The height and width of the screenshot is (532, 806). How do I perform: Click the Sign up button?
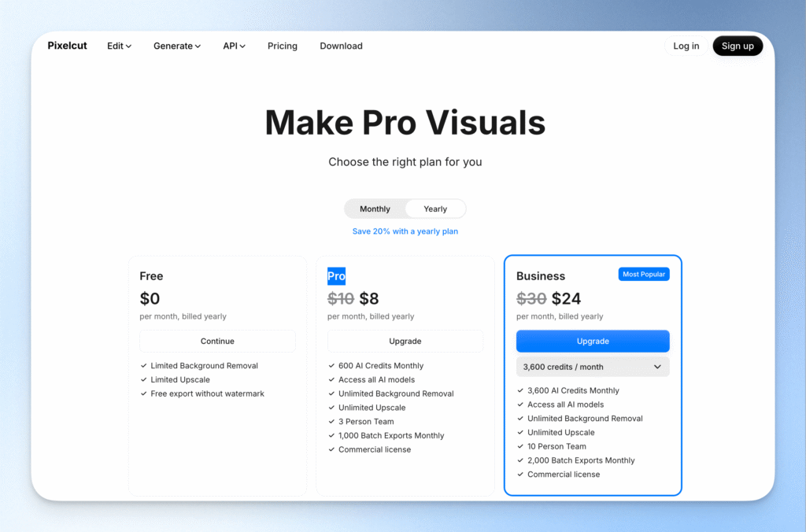[x=738, y=46]
